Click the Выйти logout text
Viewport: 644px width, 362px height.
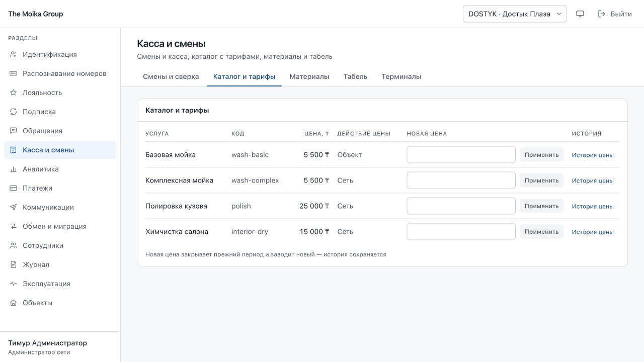pyautogui.click(x=621, y=14)
